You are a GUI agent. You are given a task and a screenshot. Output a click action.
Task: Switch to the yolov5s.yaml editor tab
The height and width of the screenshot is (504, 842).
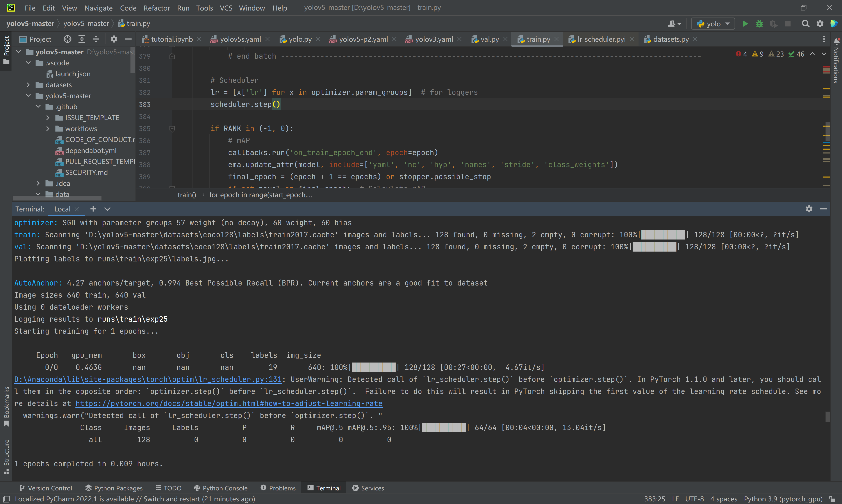click(x=240, y=39)
